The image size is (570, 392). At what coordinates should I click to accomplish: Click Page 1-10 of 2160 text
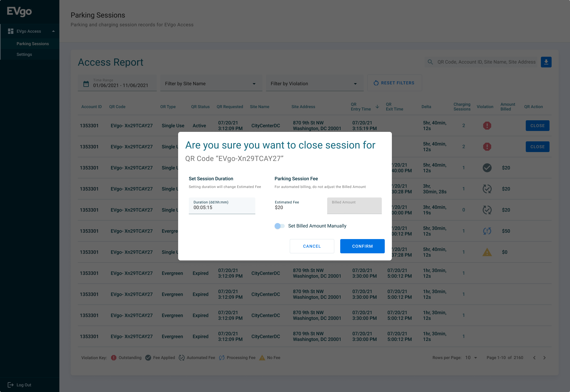[x=505, y=358]
